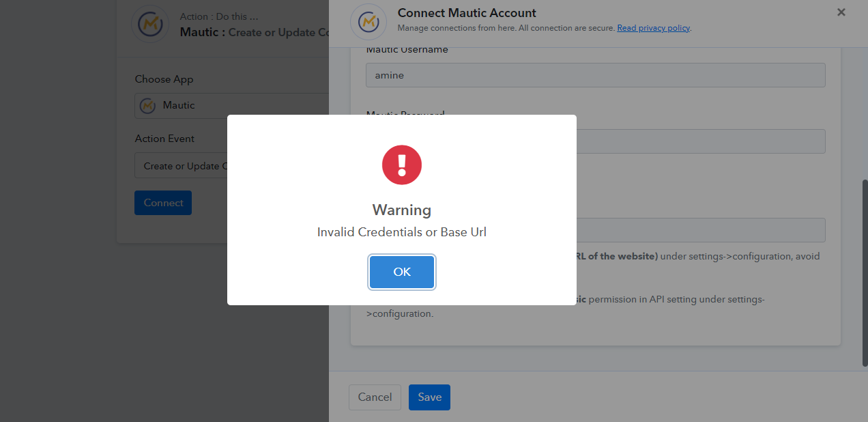868x422 pixels.
Task: Click the 'Connect Mautic Account' title
Action: tap(467, 13)
